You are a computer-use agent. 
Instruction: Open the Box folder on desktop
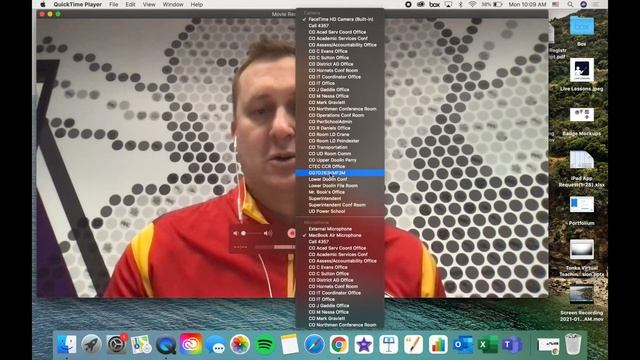tap(582, 27)
